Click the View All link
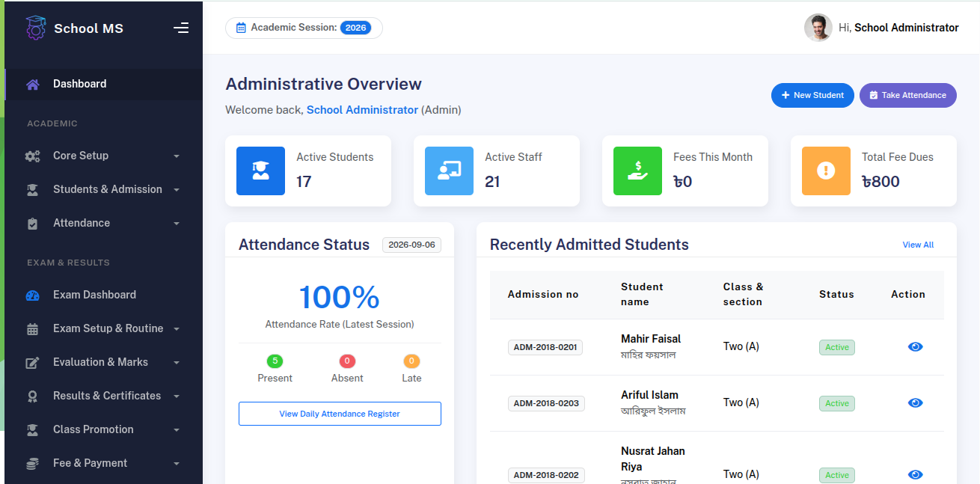 [x=918, y=245]
